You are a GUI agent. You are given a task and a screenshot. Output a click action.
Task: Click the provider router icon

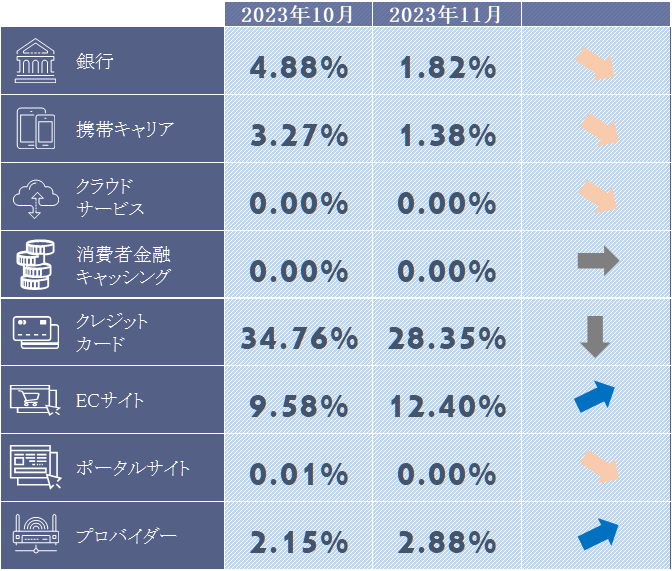coord(36,535)
